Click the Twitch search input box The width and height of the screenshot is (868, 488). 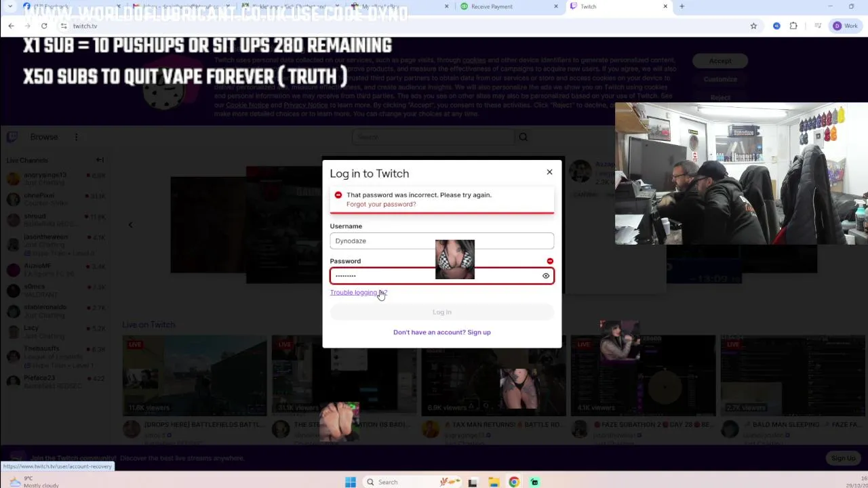(433, 137)
